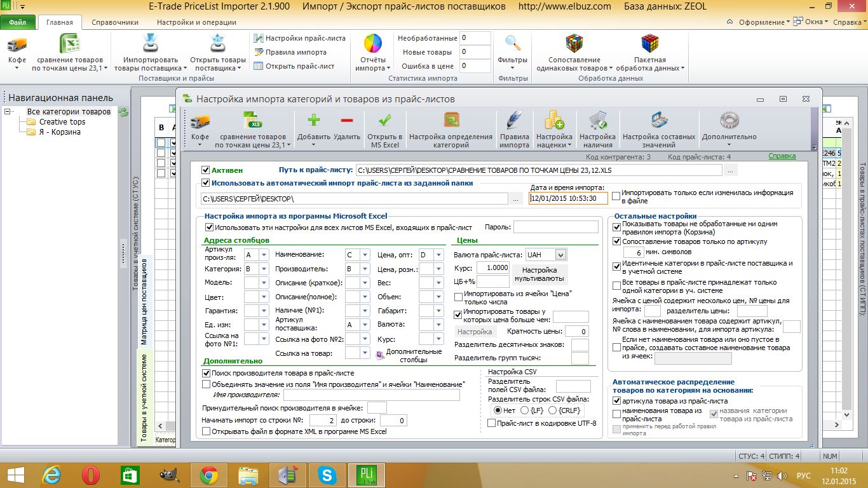The width and height of the screenshot is (868, 488).
Task: Open the Наименование column dropdown
Action: point(365,255)
